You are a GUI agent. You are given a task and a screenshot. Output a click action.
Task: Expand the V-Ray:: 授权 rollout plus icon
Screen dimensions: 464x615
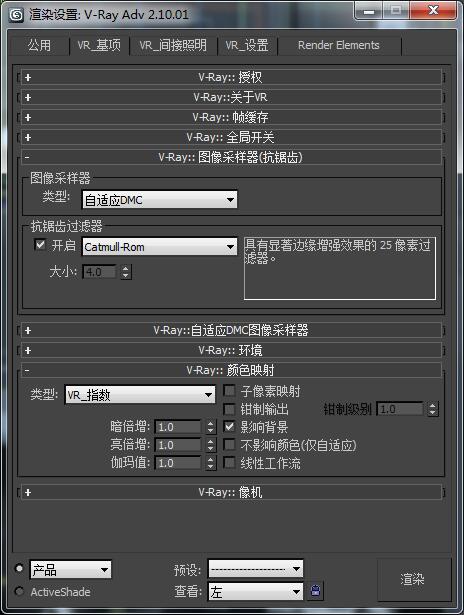click(x=28, y=78)
